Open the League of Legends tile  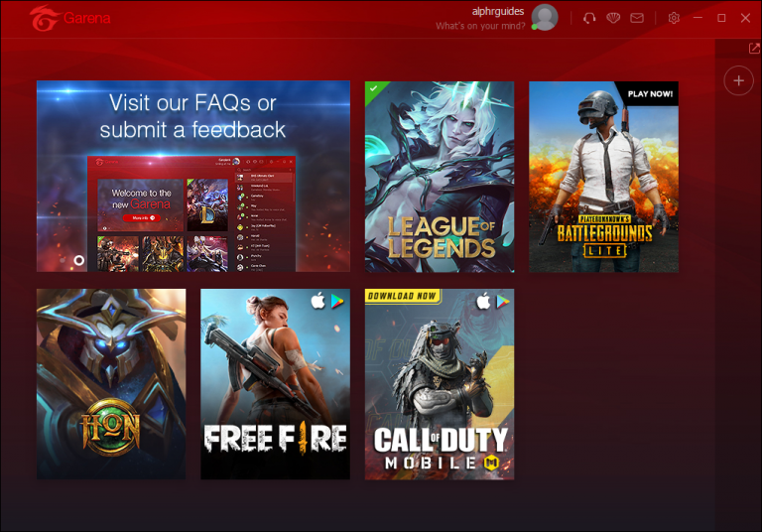440,177
